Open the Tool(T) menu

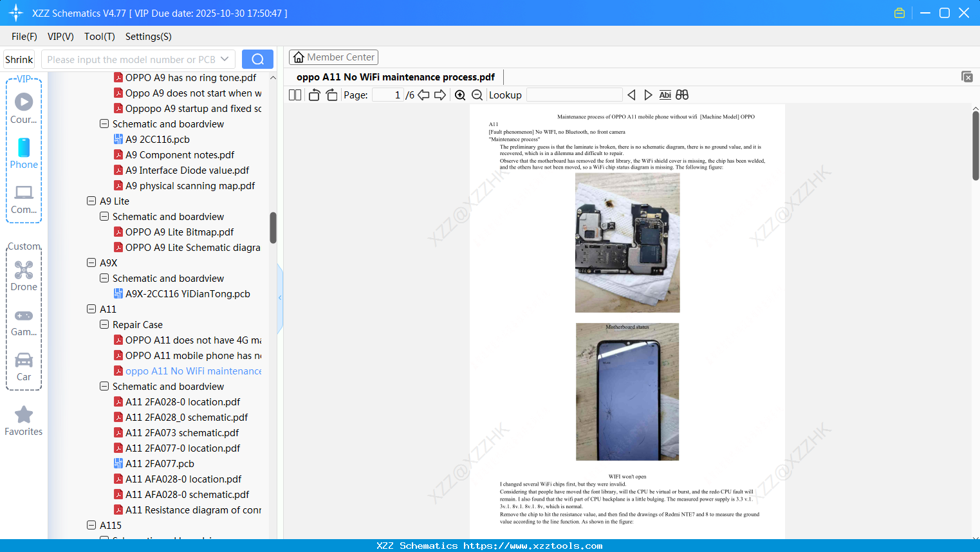click(x=100, y=37)
